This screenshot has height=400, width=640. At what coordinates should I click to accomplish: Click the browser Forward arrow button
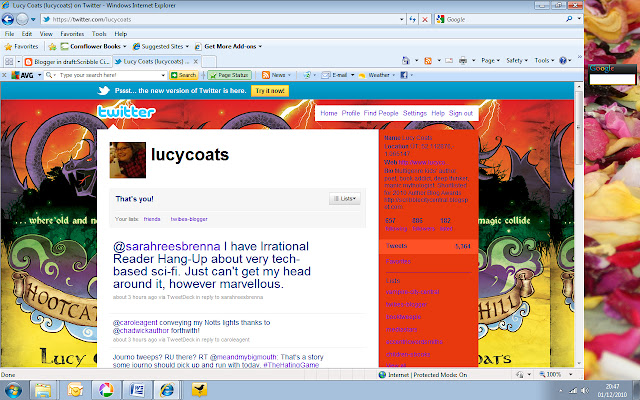pyautogui.click(x=22, y=19)
